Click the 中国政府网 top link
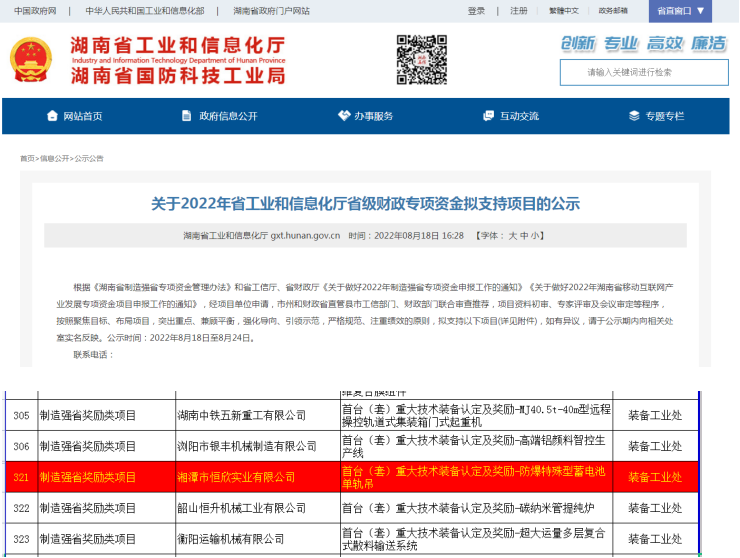This screenshot has width=740, height=558. point(35,11)
